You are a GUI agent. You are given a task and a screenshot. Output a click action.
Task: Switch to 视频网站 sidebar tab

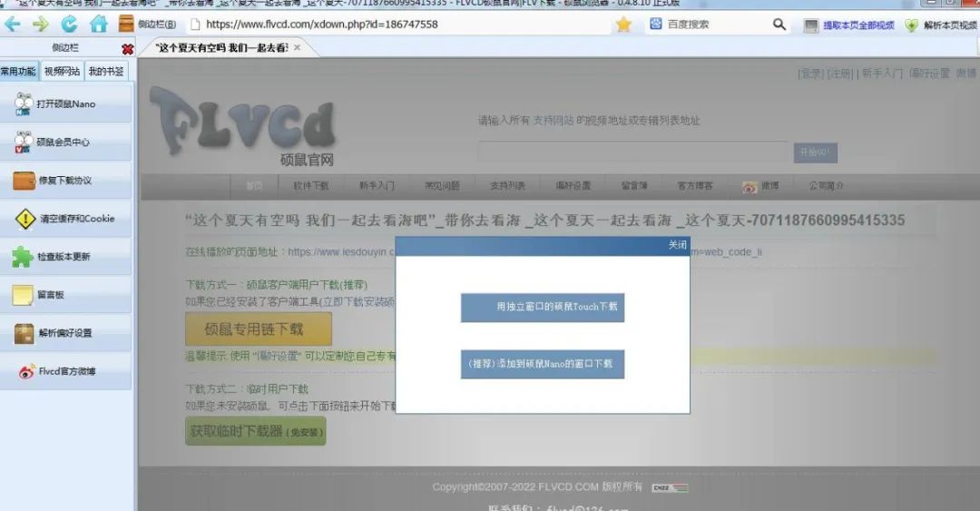click(x=62, y=72)
